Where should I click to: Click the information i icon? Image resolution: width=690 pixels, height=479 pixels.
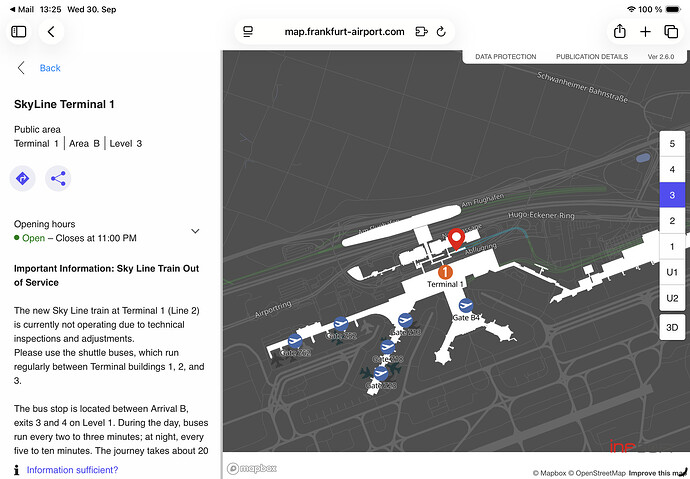click(16, 470)
